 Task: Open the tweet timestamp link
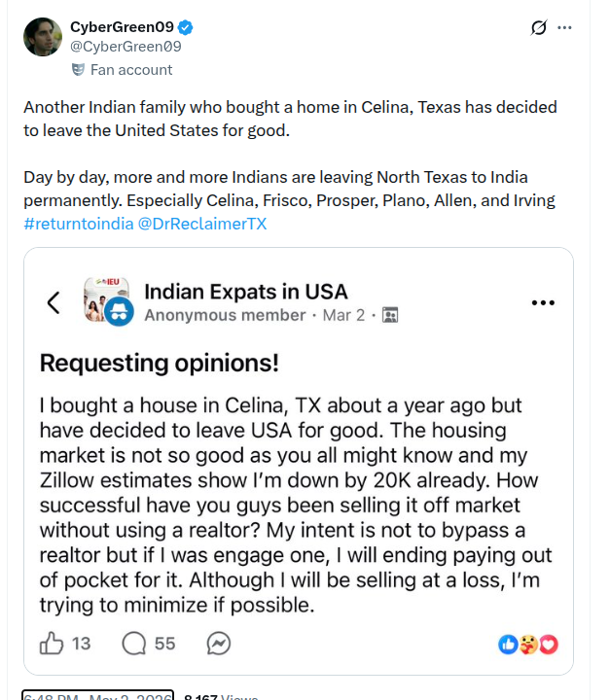(x=98, y=695)
